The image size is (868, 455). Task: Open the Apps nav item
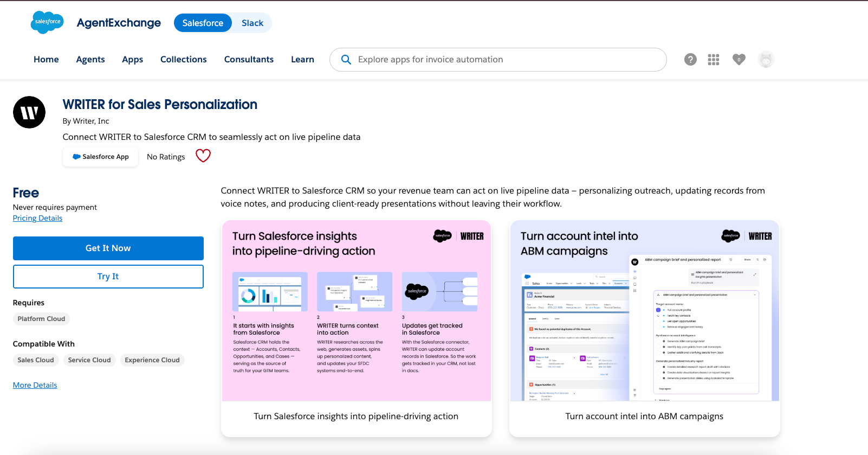(x=133, y=60)
